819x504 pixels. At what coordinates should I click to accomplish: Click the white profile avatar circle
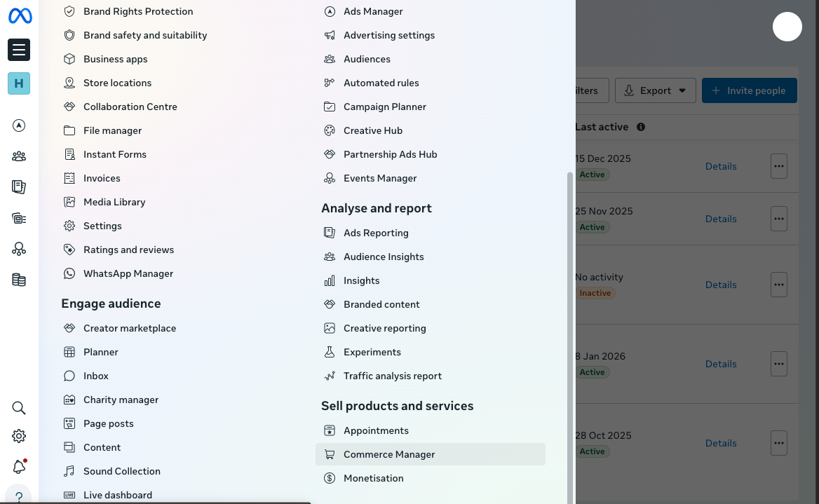click(787, 27)
